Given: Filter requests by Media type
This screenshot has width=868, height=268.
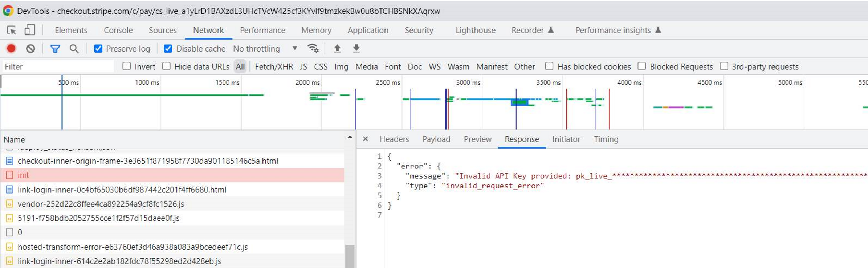Looking at the screenshot, I should pyautogui.click(x=367, y=66).
